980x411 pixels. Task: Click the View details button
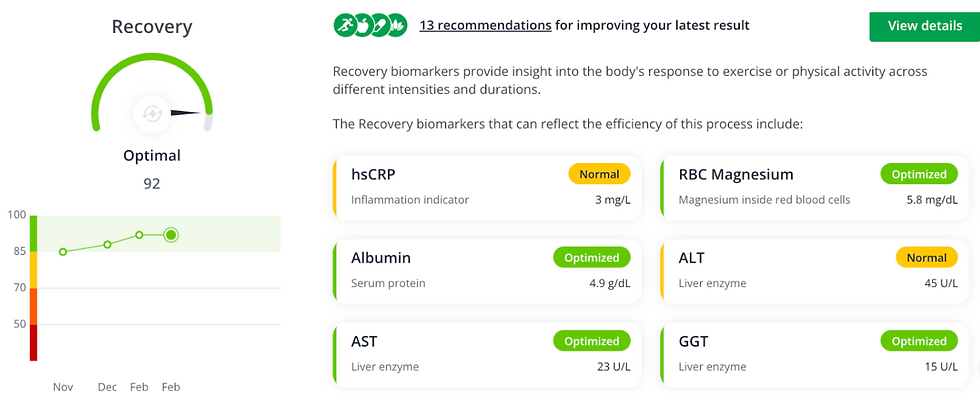point(925,26)
